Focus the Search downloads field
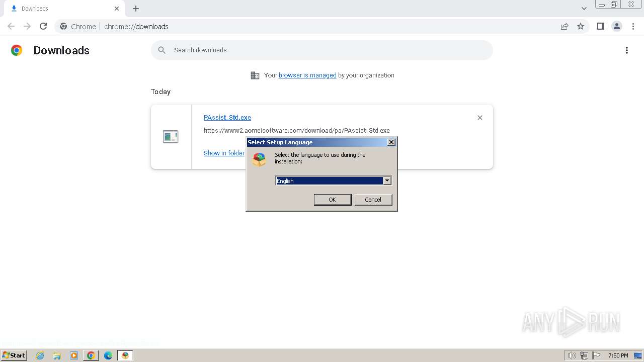Image resolution: width=644 pixels, height=362 pixels. point(322,50)
